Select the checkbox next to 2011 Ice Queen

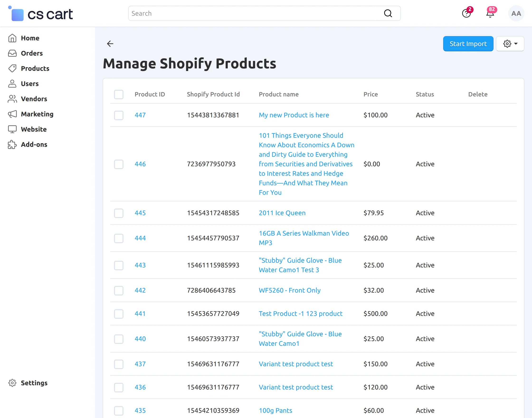pos(119,213)
